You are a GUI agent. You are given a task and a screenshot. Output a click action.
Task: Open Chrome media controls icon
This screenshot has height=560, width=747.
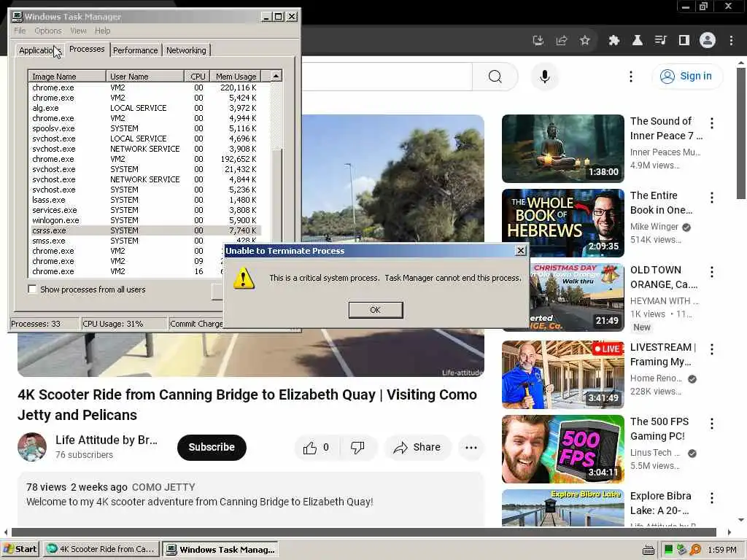(x=660, y=41)
